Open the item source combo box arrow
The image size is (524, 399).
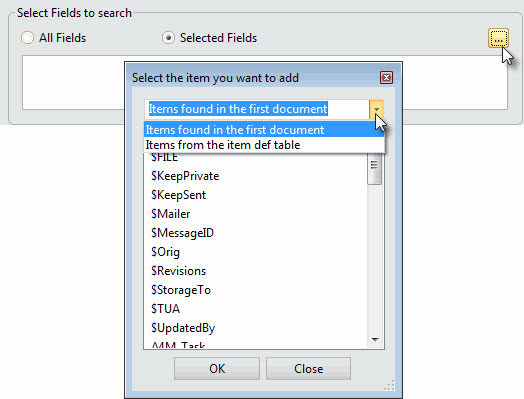click(376, 109)
